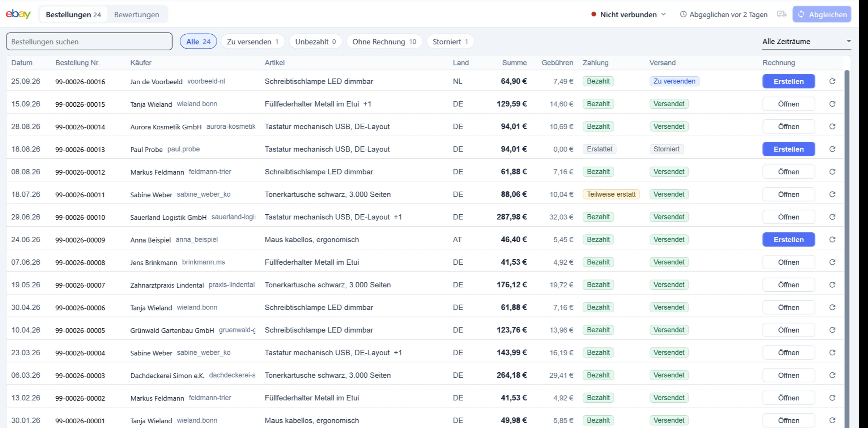Image resolution: width=868 pixels, height=428 pixels.
Task: Refresh order 99-00026-00009 row
Action: pyautogui.click(x=832, y=240)
